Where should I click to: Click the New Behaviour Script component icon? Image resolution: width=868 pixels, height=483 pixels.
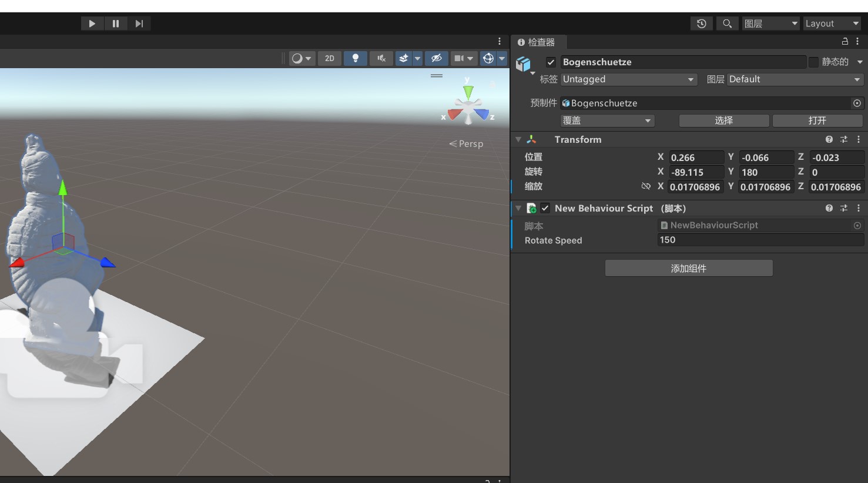point(532,209)
